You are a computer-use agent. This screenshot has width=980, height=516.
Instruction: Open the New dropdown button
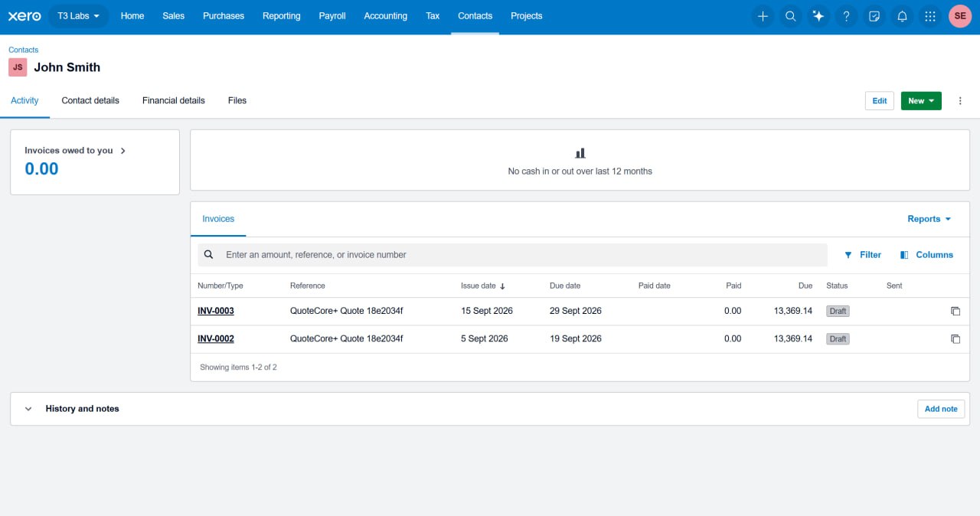(x=921, y=101)
